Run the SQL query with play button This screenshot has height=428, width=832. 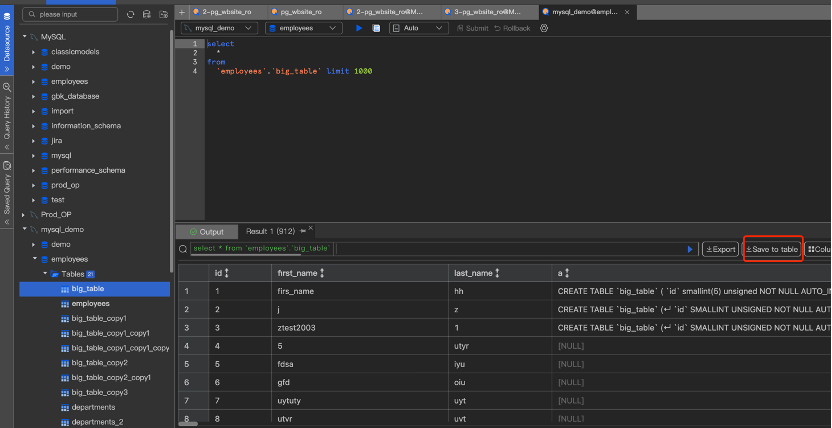point(359,28)
